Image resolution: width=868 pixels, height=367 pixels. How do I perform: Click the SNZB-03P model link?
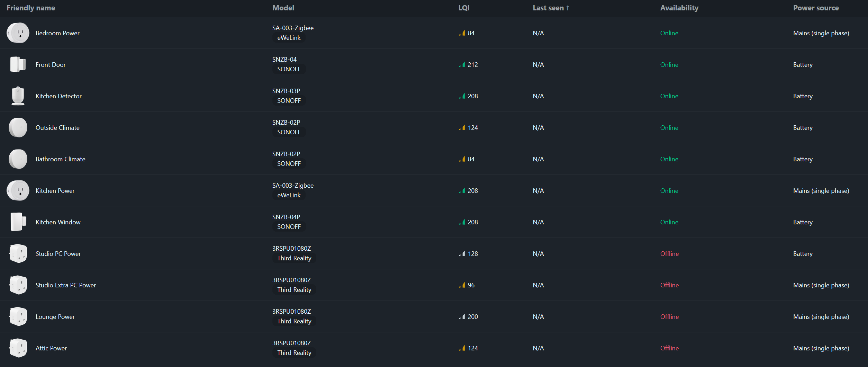pyautogui.click(x=286, y=91)
